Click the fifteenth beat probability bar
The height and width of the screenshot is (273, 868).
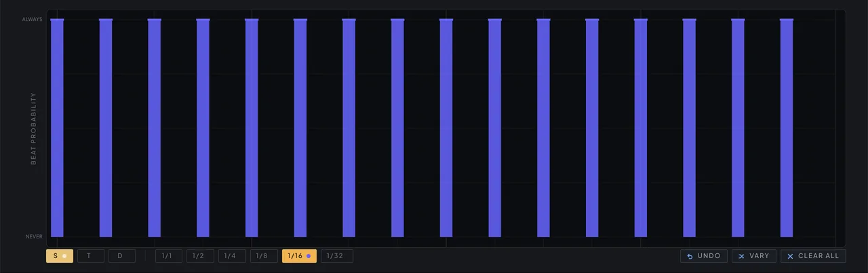(x=738, y=128)
